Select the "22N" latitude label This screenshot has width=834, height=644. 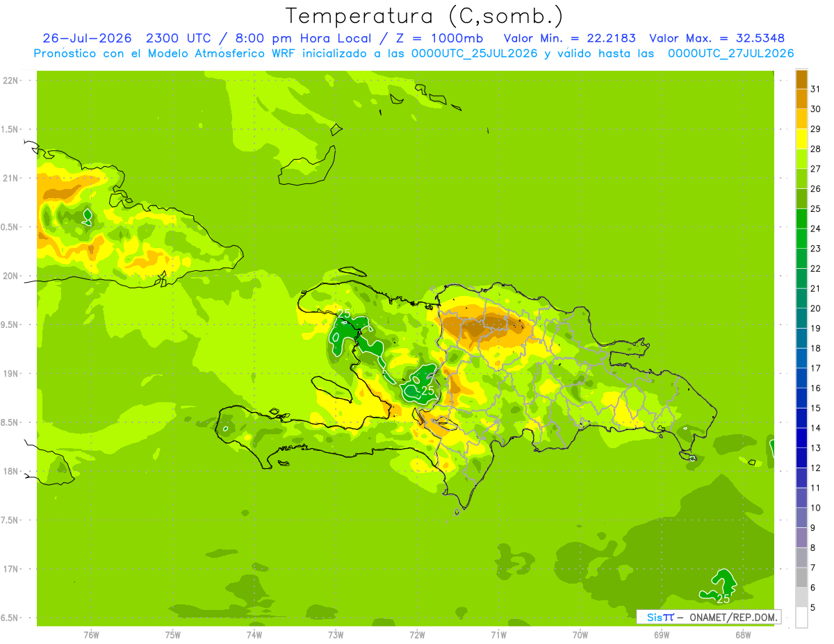[x=10, y=81]
